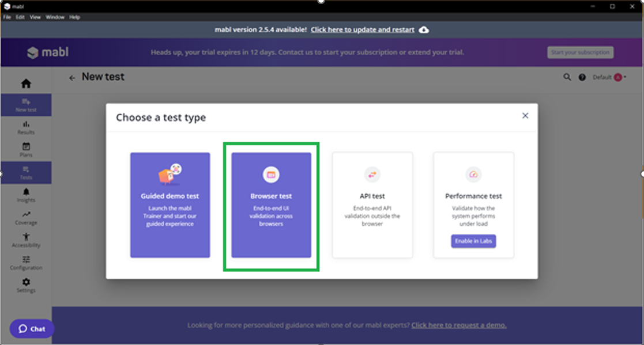
Task: Open the File menu
Action: [x=7, y=17]
